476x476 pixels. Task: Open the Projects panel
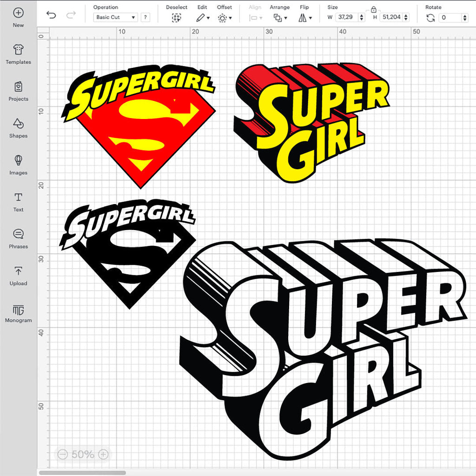pyautogui.click(x=18, y=92)
